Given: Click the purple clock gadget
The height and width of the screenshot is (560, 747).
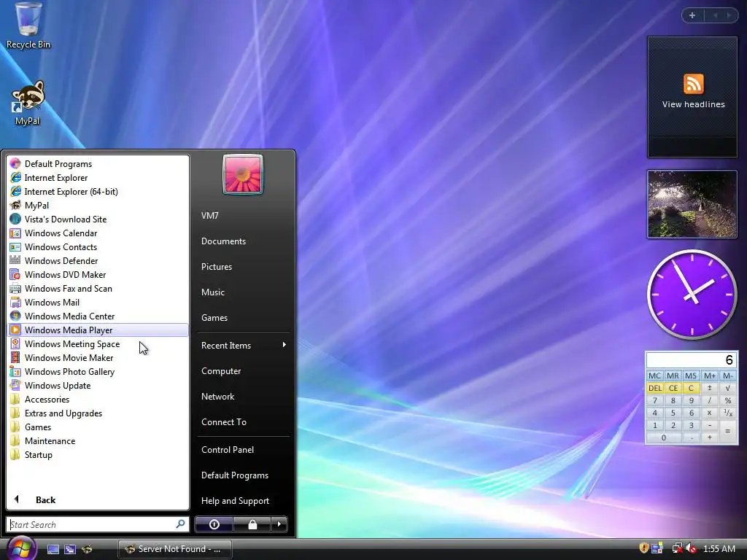Looking at the screenshot, I should coord(692,295).
